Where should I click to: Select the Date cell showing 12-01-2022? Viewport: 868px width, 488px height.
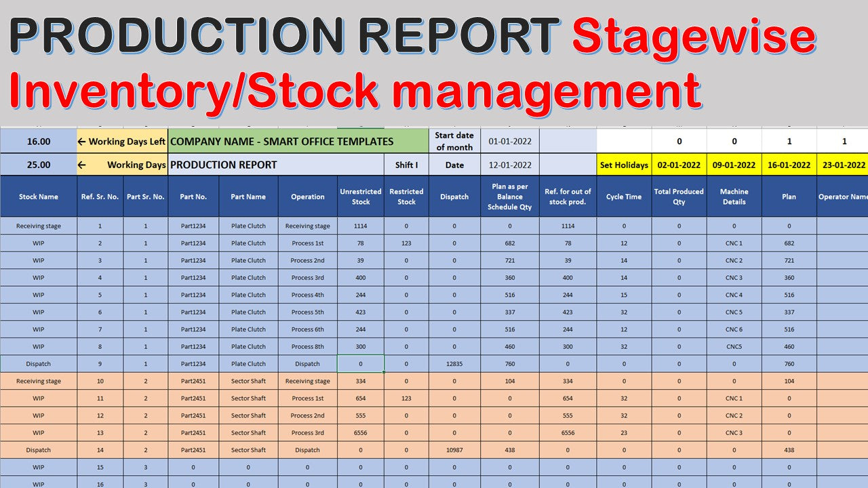click(x=509, y=165)
